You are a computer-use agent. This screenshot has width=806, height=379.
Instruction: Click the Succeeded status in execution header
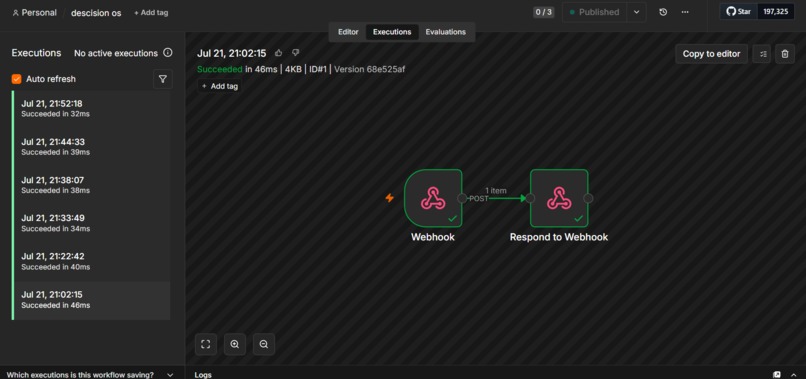219,69
